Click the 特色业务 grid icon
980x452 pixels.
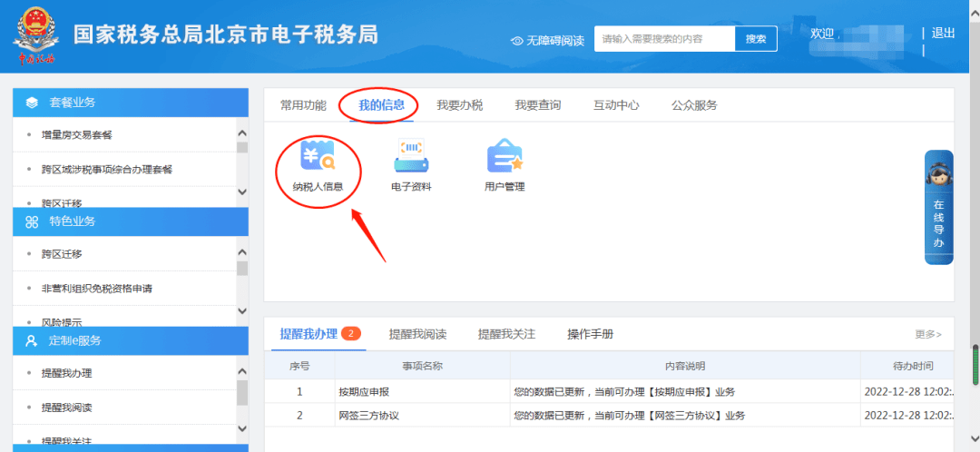32,221
